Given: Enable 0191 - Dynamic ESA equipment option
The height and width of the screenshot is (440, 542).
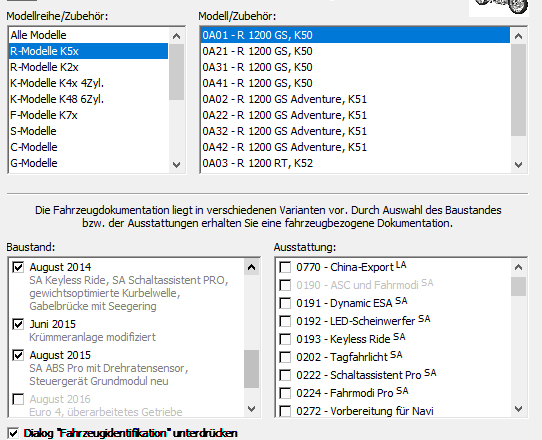Looking at the screenshot, I should pos(285,303).
